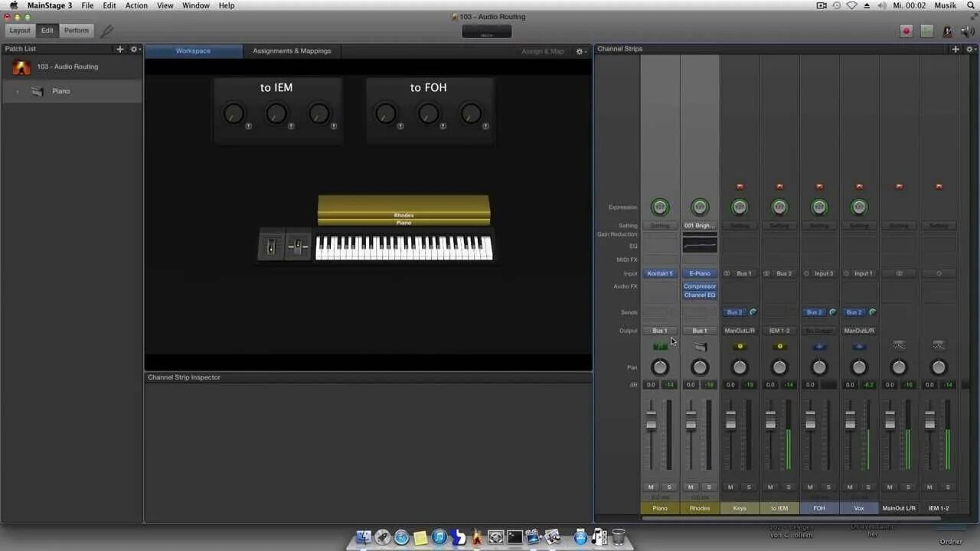Screen dimensions: 980x551
Task: Click the Bus 2 send knob on Keys
Action: 753,312
